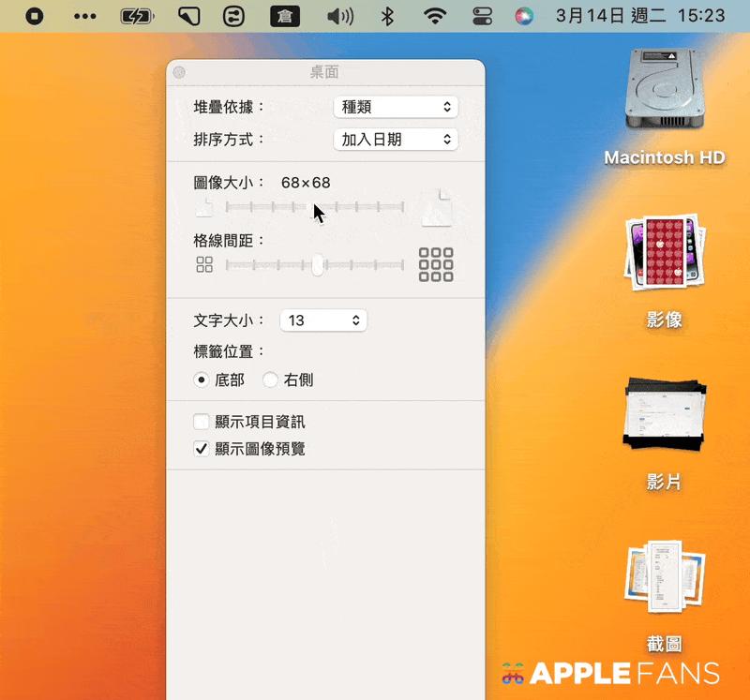Open the 堆疊依據 dropdown showing 種類
This screenshot has height=700, width=750.
point(396,107)
